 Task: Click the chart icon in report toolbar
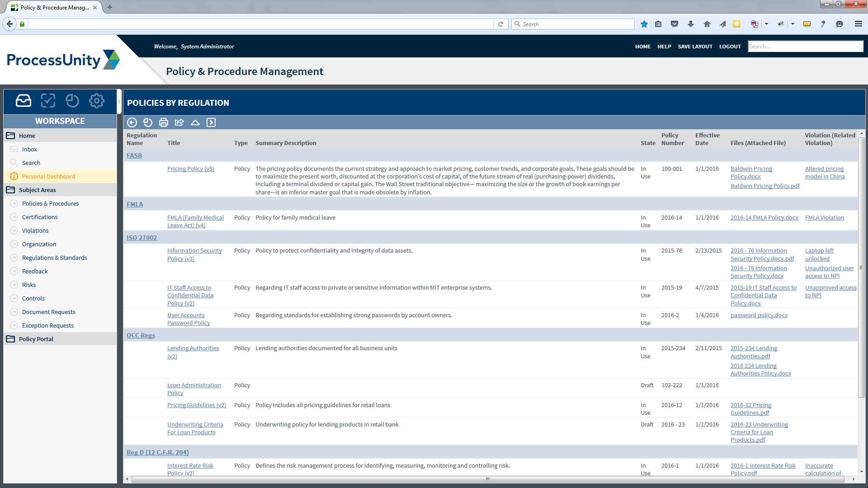148,122
